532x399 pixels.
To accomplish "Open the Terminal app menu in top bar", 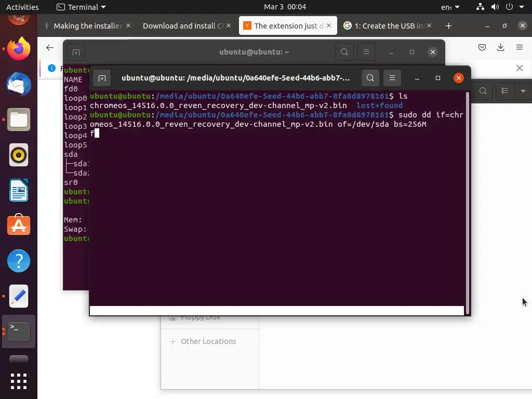I will pos(81,7).
